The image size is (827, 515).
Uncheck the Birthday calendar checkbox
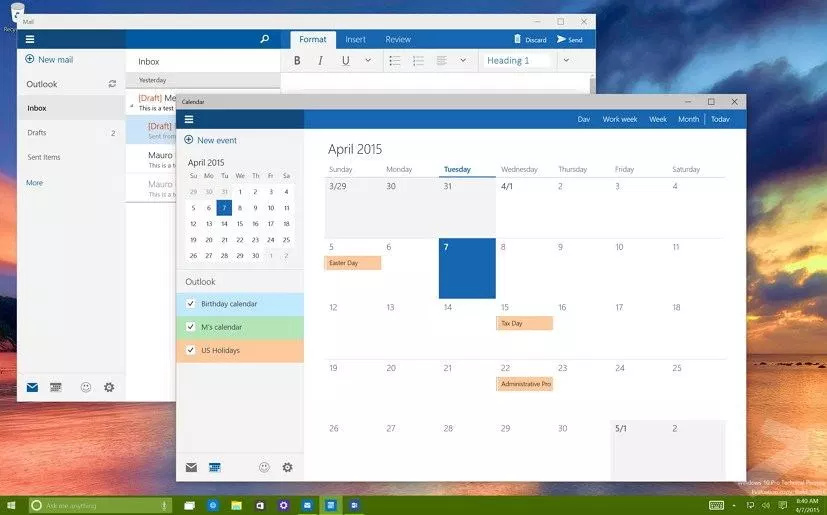pyautogui.click(x=191, y=303)
